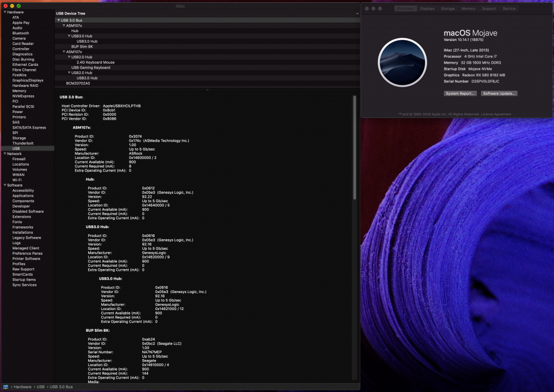Select Logs under Software
Screen dimensions: 554x392
coord(16,243)
